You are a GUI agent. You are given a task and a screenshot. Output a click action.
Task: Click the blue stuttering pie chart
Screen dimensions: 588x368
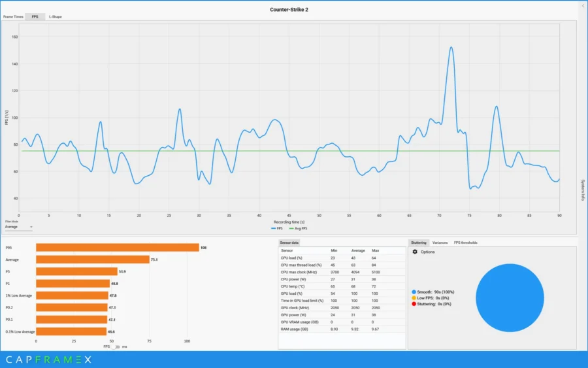[510, 298]
